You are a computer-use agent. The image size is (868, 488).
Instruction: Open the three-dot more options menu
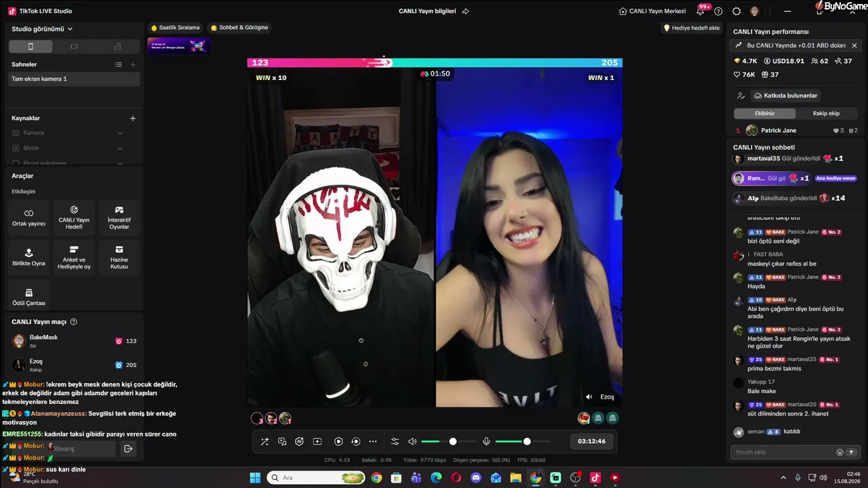pyautogui.click(x=373, y=442)
